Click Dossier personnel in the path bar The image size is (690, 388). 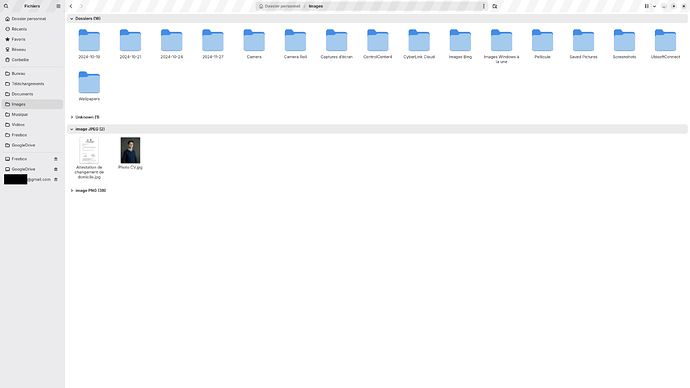tap(279, 6)
